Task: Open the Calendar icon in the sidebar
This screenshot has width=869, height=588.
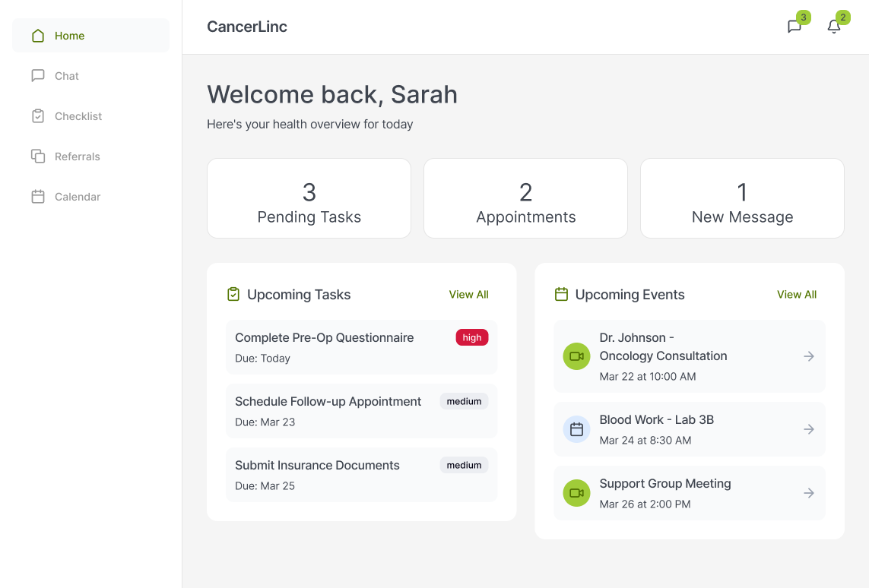Action: click(37, 196)
